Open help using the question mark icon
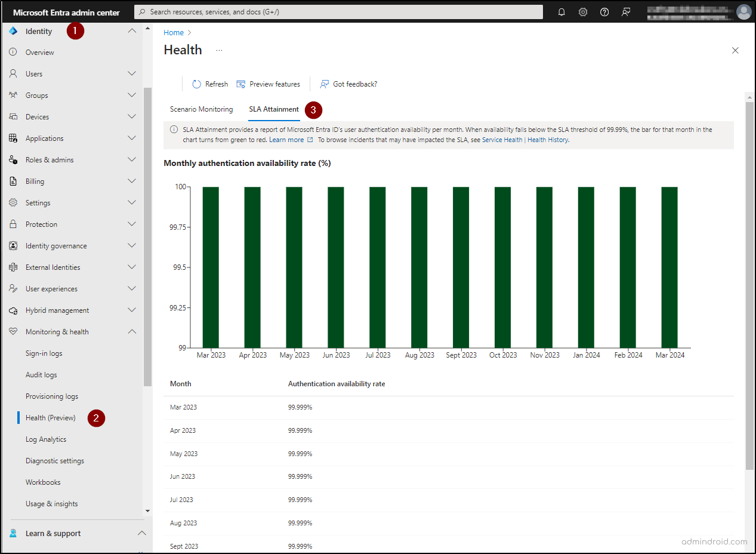 click(x=604, y=11)
